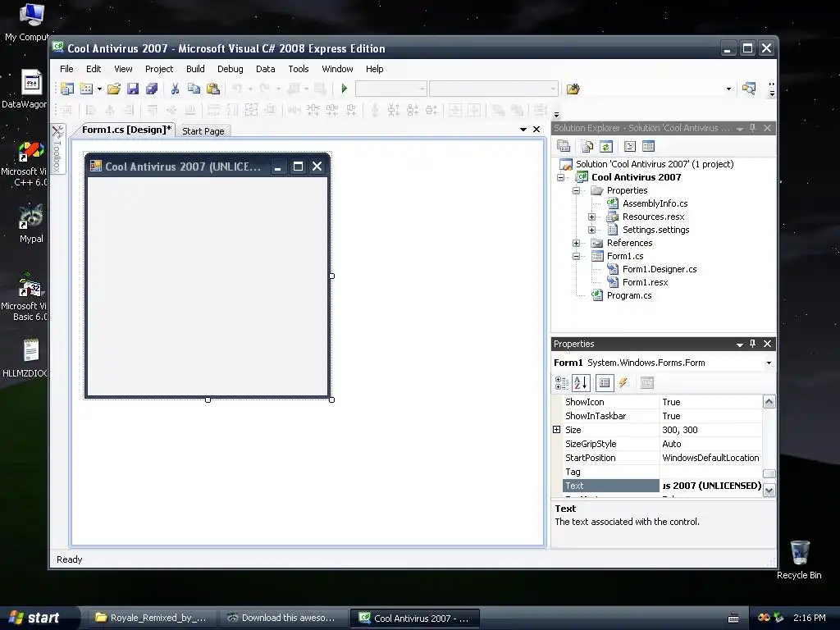Click the Categorized view icon in Properties
840x630 pixels.
pyautogui.click(x=561, y=383)
